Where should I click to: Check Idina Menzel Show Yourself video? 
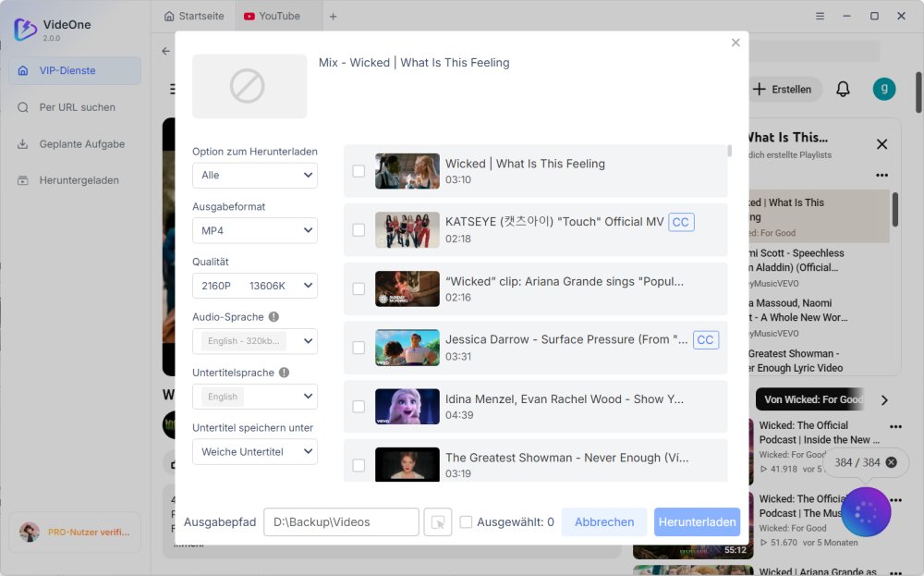click(x=359, y=407)
